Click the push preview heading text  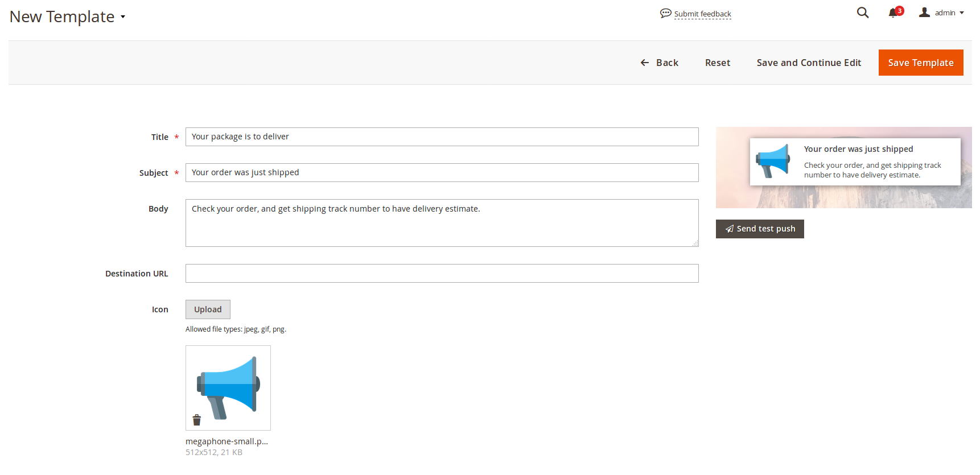point(858,149)
